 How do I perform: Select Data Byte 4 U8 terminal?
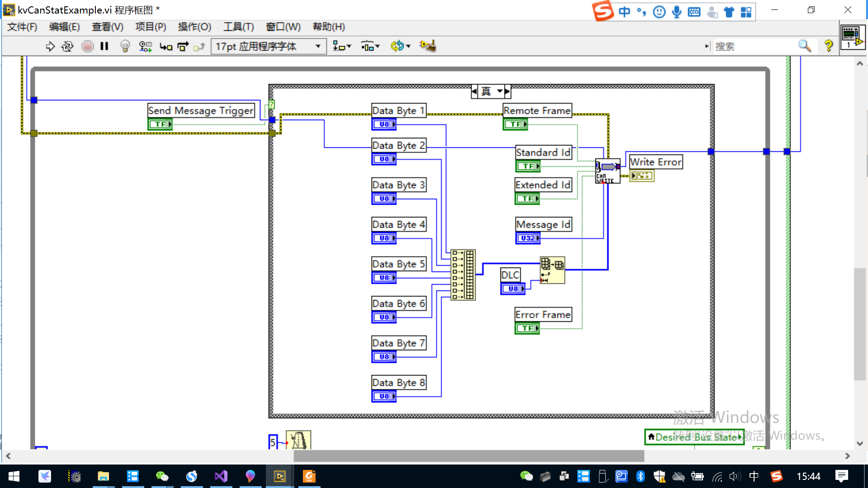[x=384, y=238]
